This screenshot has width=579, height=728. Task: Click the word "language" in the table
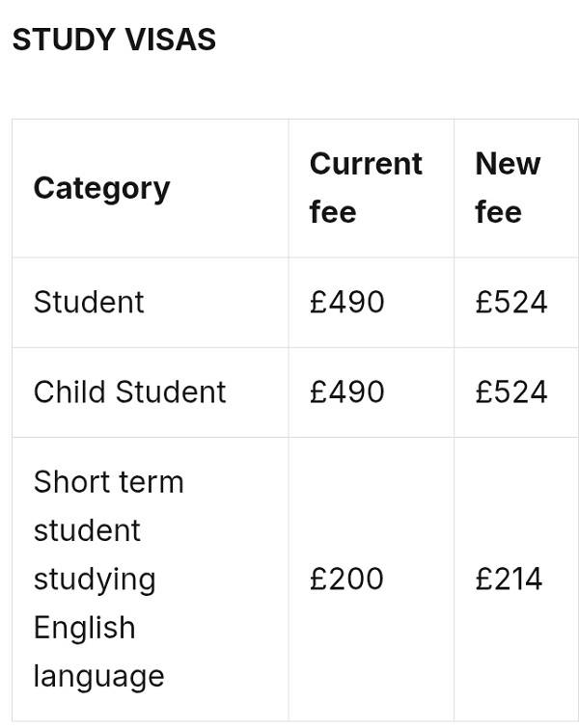pos(98,676)
